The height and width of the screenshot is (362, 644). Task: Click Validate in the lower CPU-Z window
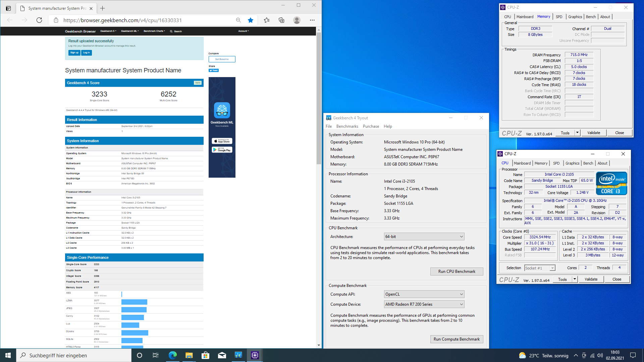pos(591,279)
